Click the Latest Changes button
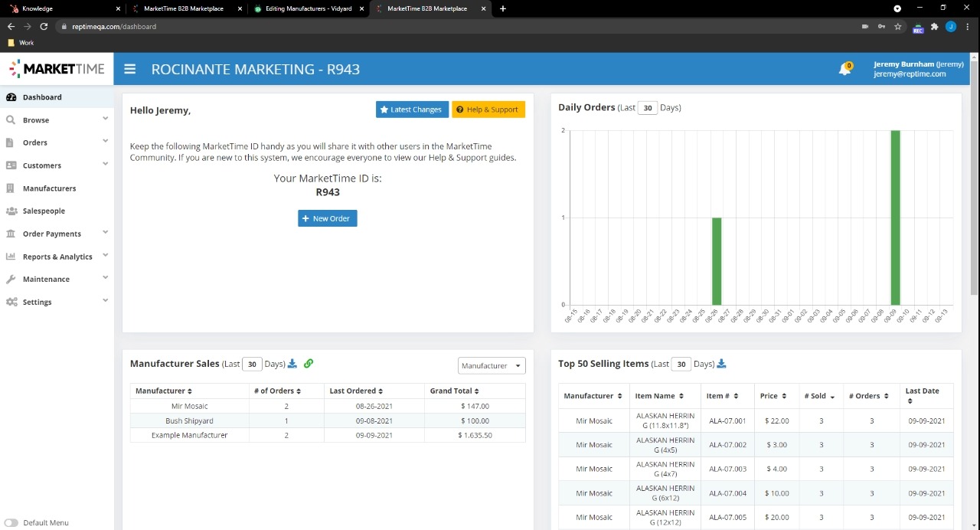This screenshot has width=980, height=530. 412,110
